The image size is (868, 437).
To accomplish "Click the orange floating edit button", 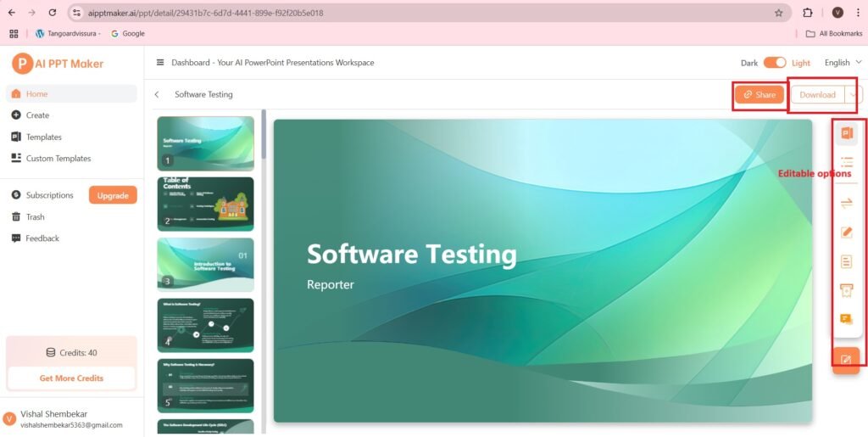I will coord(847,360).
